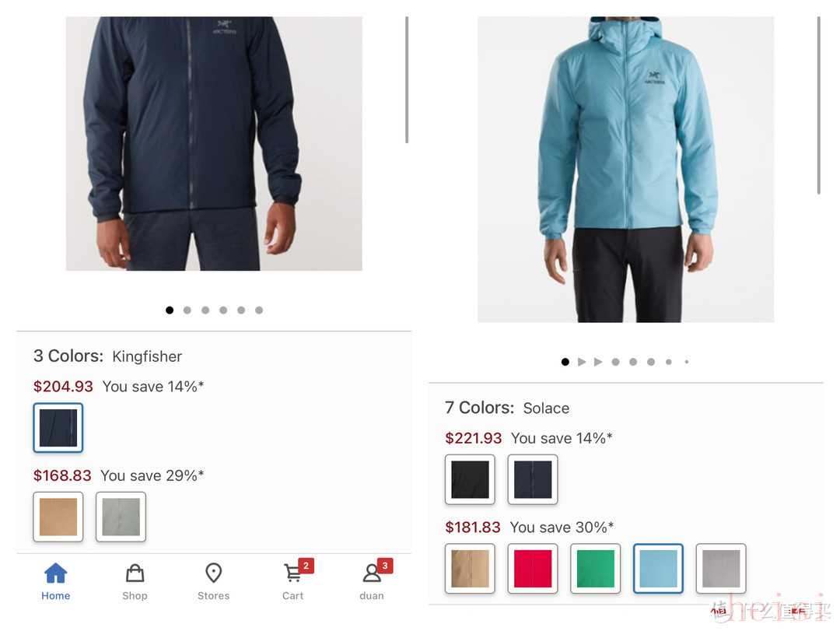
Task: Select the black swatch under $221.93
Action: (470, 480)
